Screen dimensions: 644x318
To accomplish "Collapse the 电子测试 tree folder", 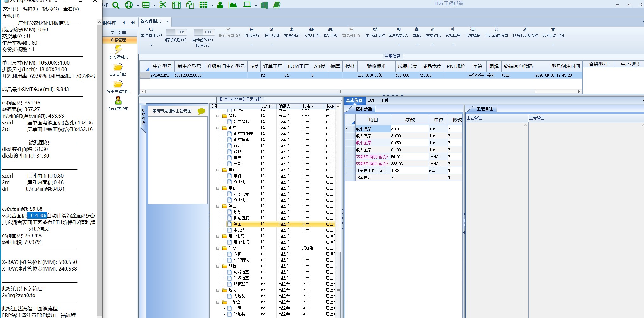I will pos(218,236).
